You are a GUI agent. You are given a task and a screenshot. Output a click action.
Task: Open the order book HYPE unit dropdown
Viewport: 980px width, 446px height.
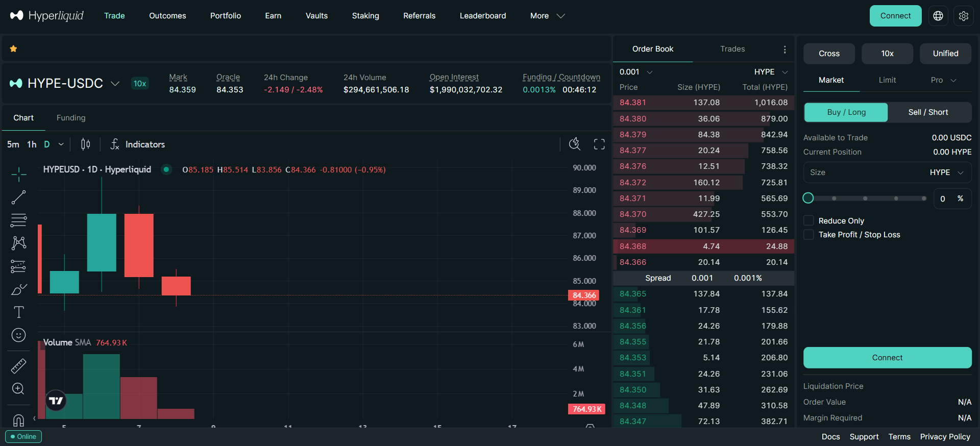tap(771, 72)
